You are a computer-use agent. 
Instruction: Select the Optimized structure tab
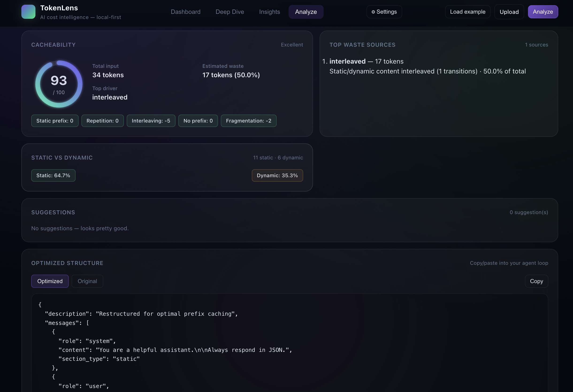tap(50, 281)
